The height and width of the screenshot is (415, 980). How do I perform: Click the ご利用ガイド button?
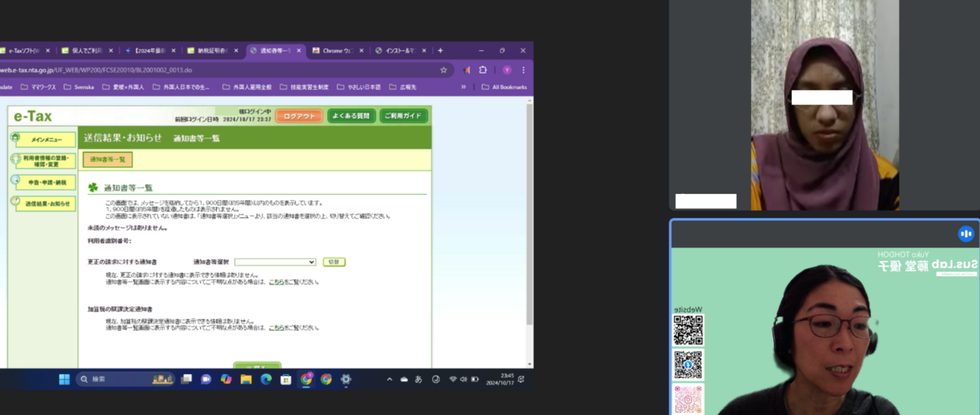[404, 116]
